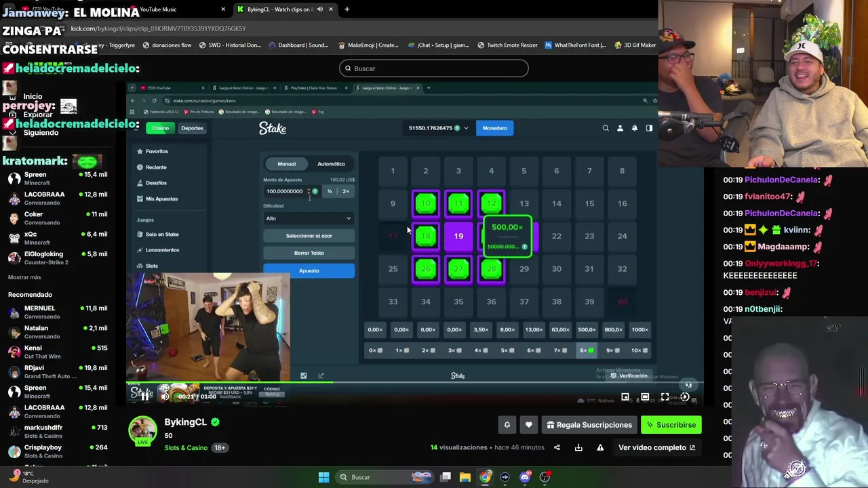Click Borrar Tabla button
Viewport: 868px width, 488px height.
(x=309, y=253)
